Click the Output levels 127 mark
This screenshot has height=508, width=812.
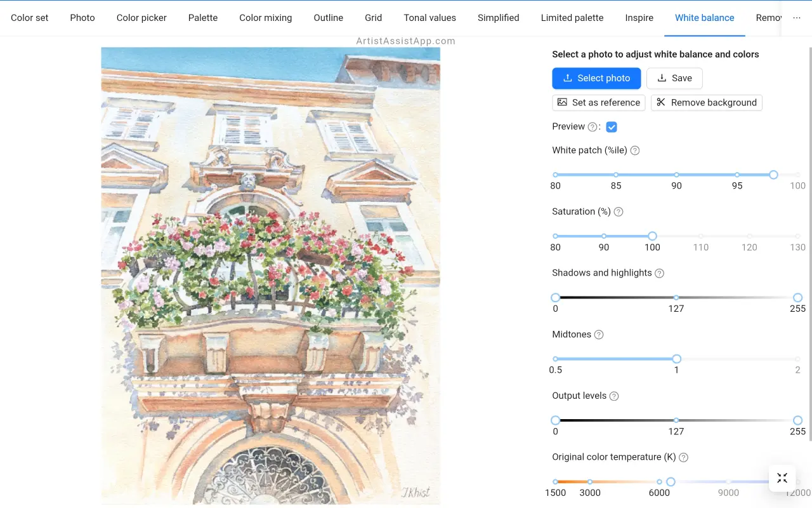pyautogui.click(x=676, y=420)
